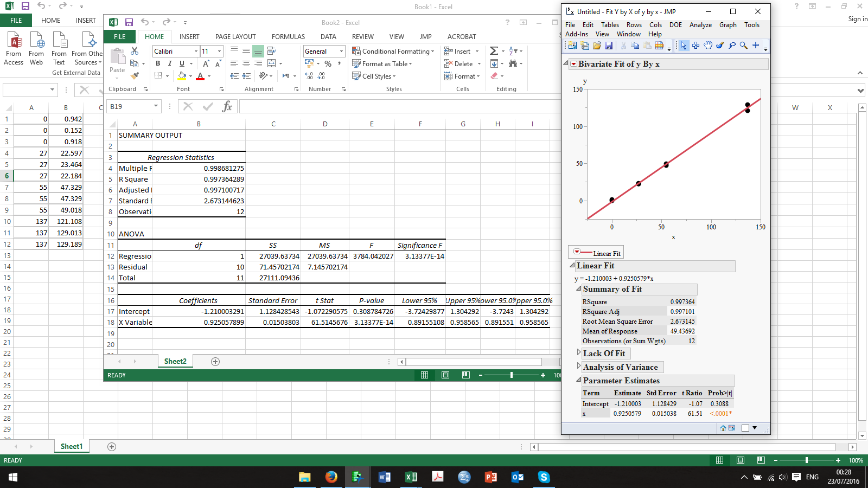
Task: Select the JMP lasso tool
Action: (x=731, y=46)
